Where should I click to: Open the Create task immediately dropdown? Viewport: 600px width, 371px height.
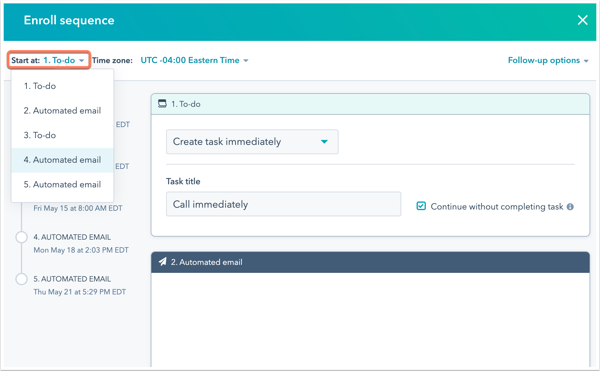click(252, 142)
